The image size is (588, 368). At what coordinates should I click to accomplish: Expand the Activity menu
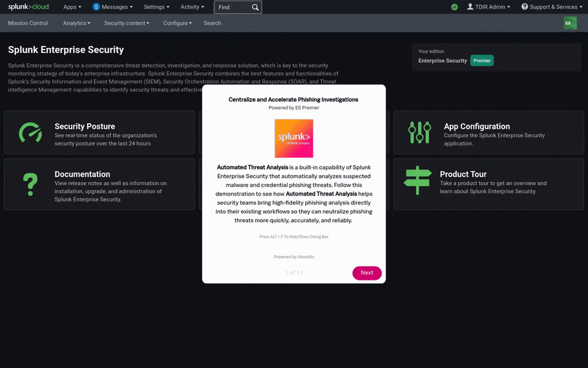tap(192, 7)
